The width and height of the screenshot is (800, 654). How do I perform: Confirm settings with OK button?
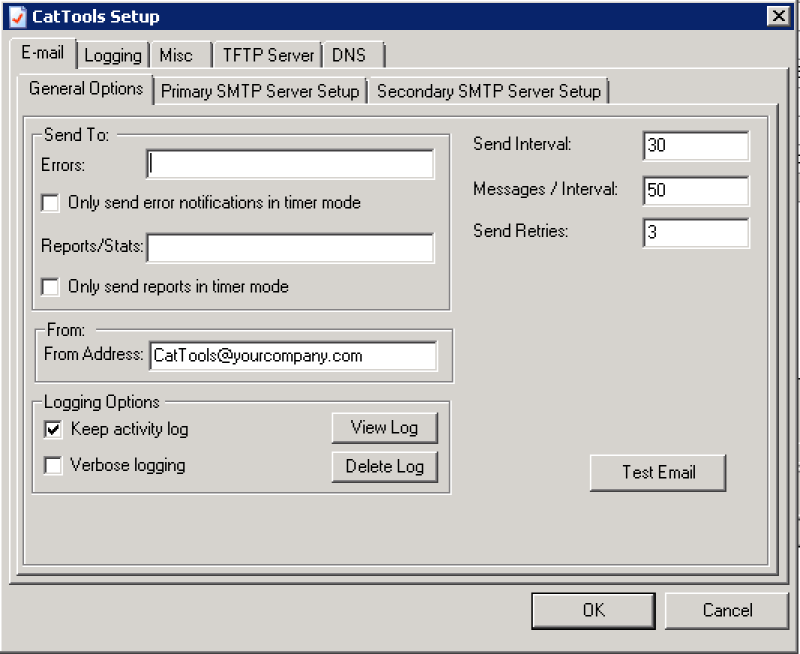pyautogui.click(x=593, y=610)
